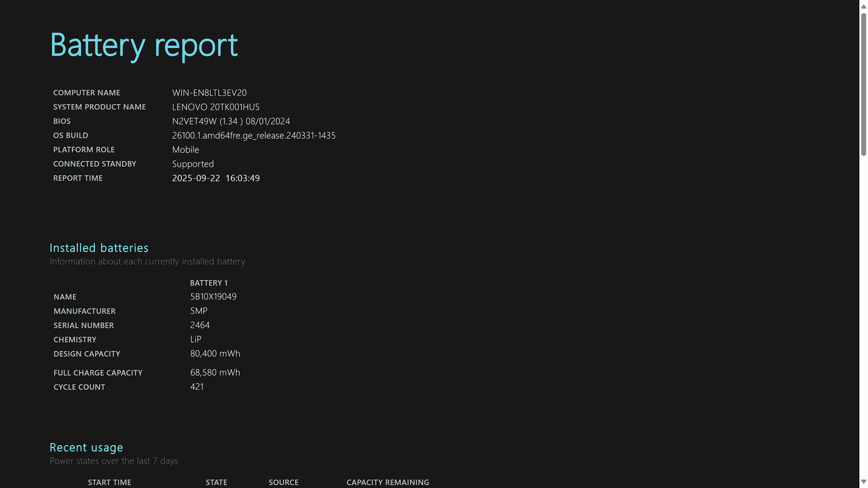868x488 pixels.
Task: Click the CYCLE COUNT label
Action: pos(79,387)
